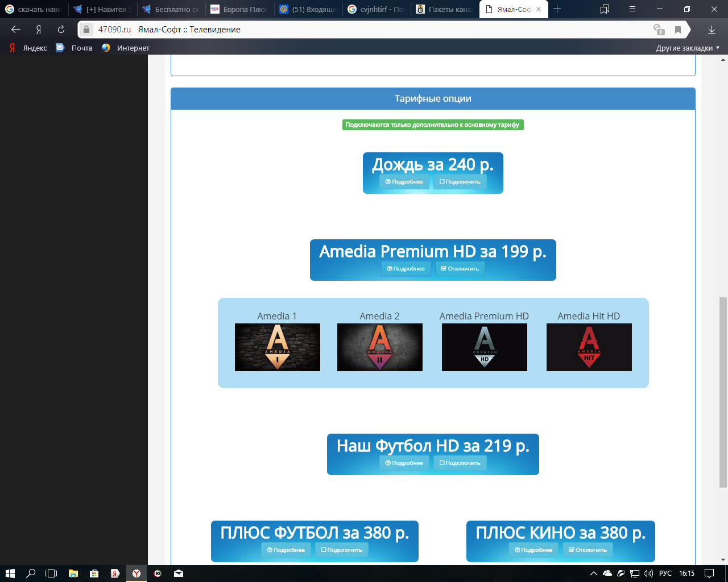Switch to the '(51) Входящие' mail tab
Image resolution: width=728 pixels, height=582 pixels.
point(308,9)
